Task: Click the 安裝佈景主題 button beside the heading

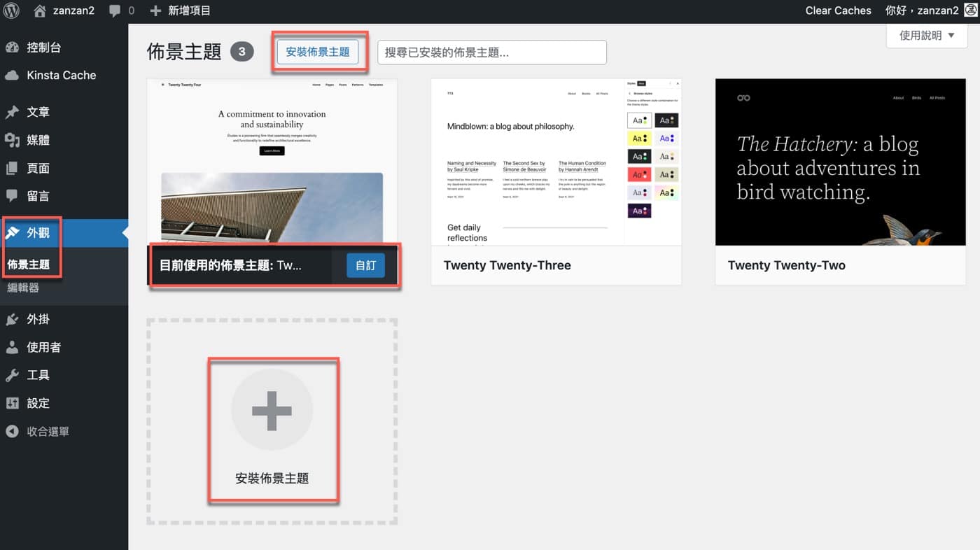Action: [x=318, y=52]
